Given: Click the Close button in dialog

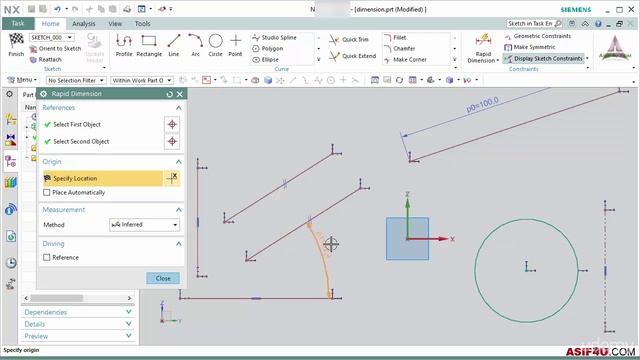Looking at the screenshot, I should [x=163, y=278].
